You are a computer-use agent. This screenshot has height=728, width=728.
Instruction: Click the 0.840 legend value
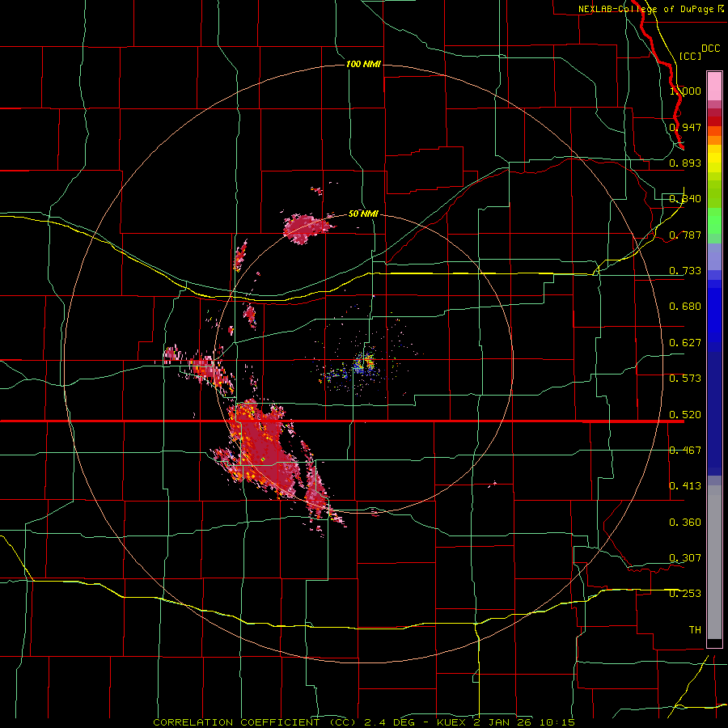point(685,199)
